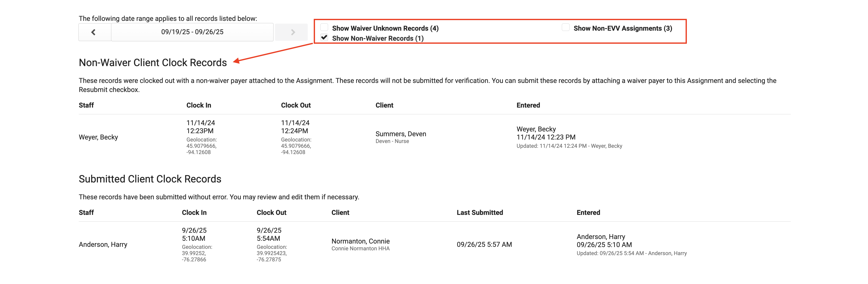The width and height of the screenshot is (868, 284).
Task: Select the Anderson, Harry staff record
Action: point(103,244)
